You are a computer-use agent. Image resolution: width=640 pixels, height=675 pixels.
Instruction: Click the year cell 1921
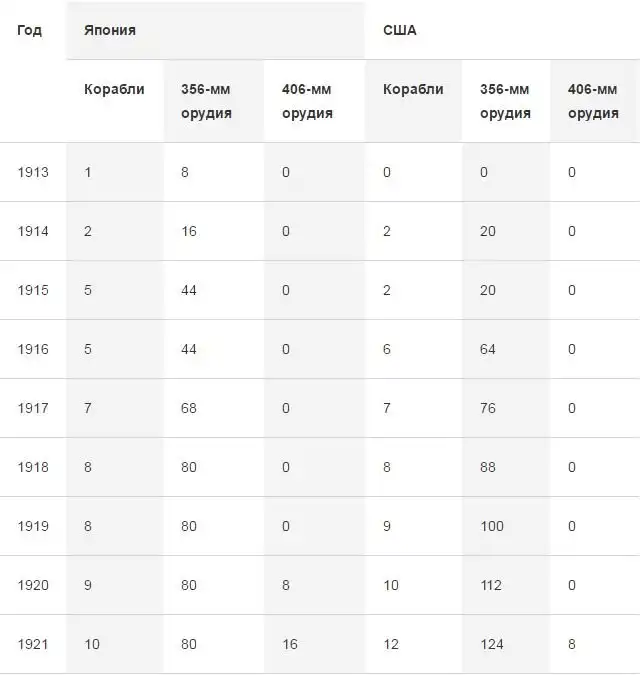[33, 644]
